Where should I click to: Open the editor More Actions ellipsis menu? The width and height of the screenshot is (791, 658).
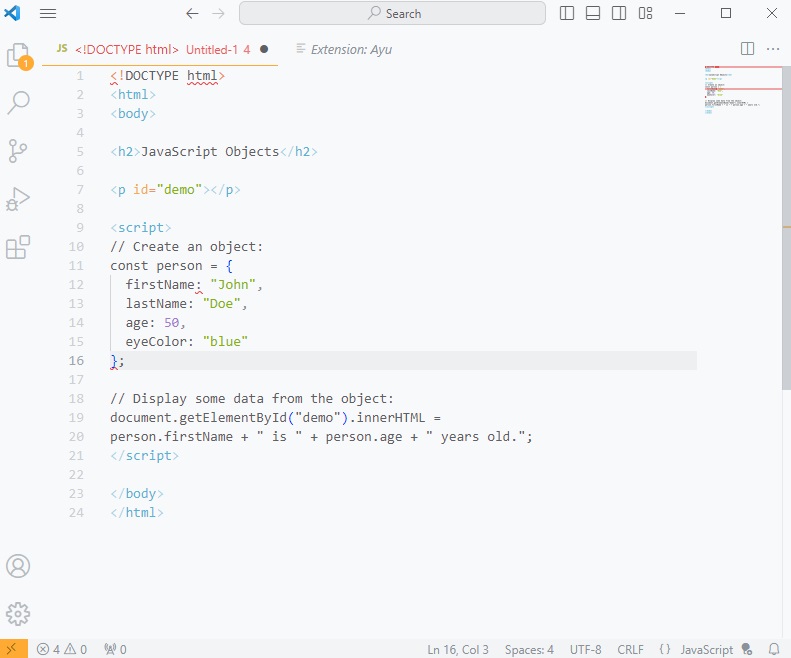click(773, 48)
